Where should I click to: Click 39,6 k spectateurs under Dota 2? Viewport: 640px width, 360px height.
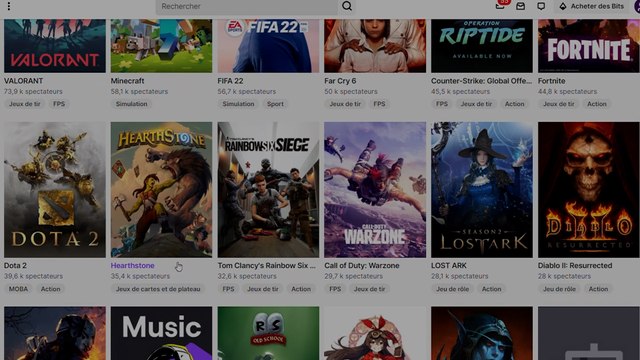[33, 276]
